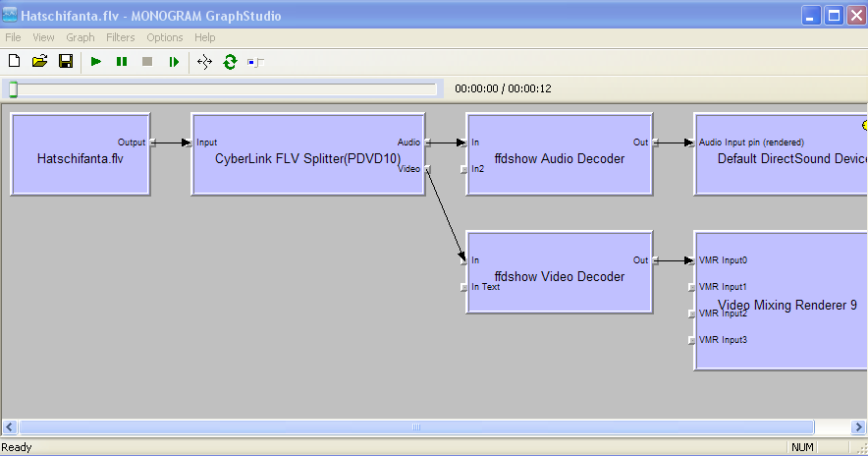Click the Audio Input pin (rendered)
Viewport: 868px width, 456px height.
click(x=691, y=142)
